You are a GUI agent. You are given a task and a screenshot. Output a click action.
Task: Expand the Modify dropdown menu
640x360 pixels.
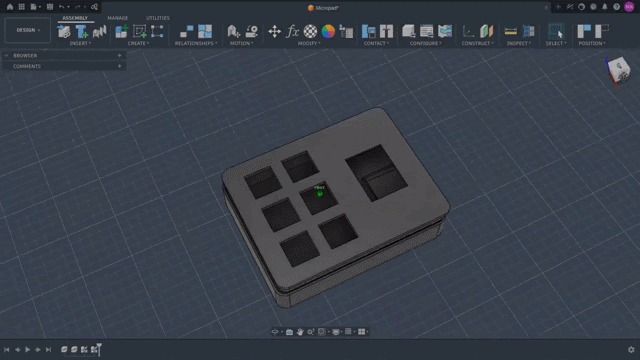coord(309,43)
